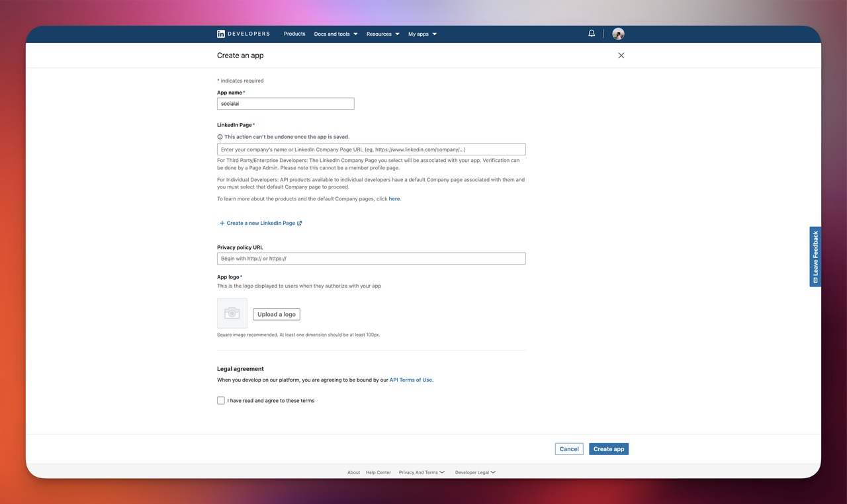Screen dimensions: 847x504
Task: Click the 'Legal agreement' heading text
Action: pyautogui.click(x=240, y=369)
